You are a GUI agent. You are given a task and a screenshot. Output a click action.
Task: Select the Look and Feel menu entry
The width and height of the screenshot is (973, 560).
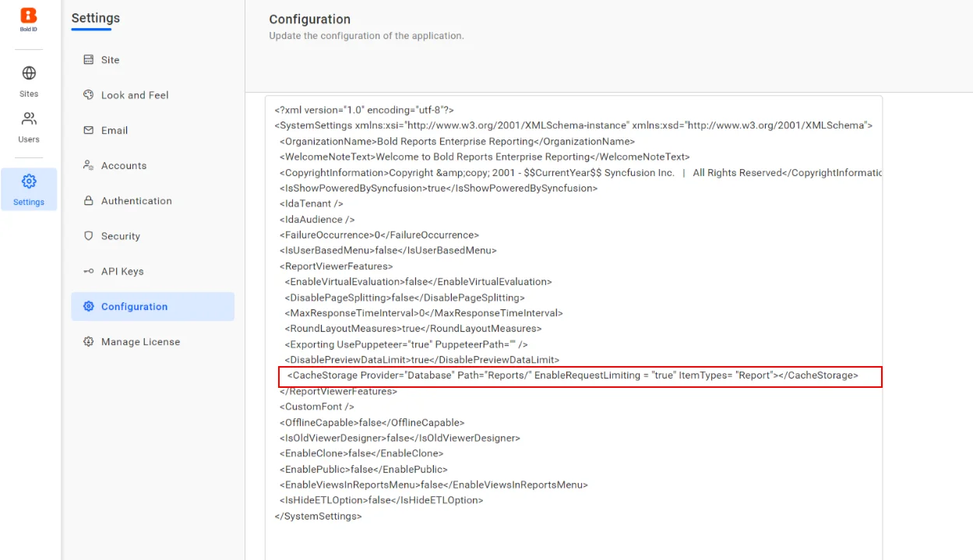click(x=134, y=95)
